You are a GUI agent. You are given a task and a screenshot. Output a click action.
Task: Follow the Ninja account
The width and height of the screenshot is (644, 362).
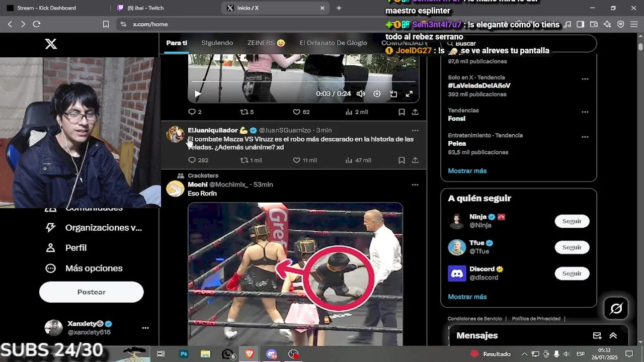(572, 221)
